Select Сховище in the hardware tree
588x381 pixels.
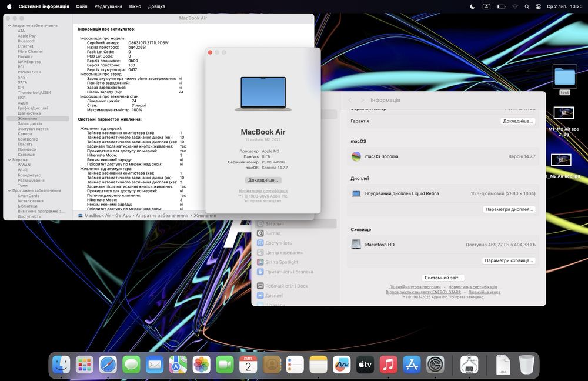(x=26, y=155)
